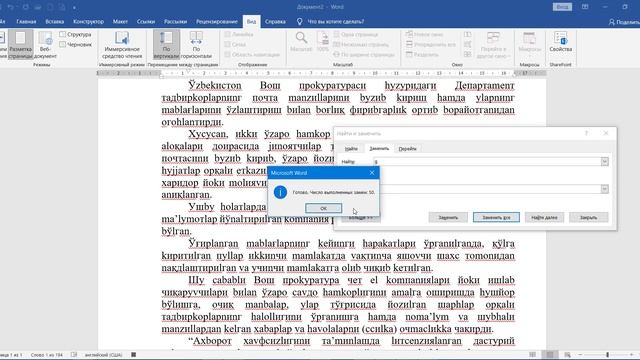
Task: Select the Вид ribbon tab
Action: 251,22
